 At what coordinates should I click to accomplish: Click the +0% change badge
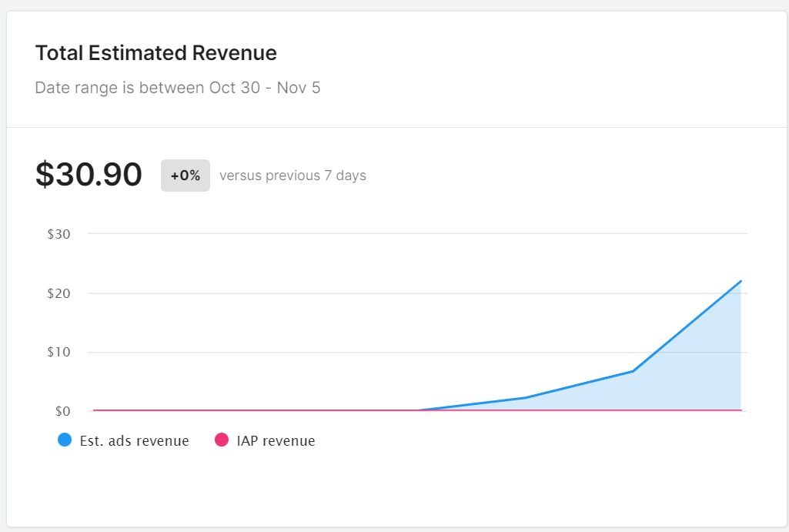pos(186,176)
